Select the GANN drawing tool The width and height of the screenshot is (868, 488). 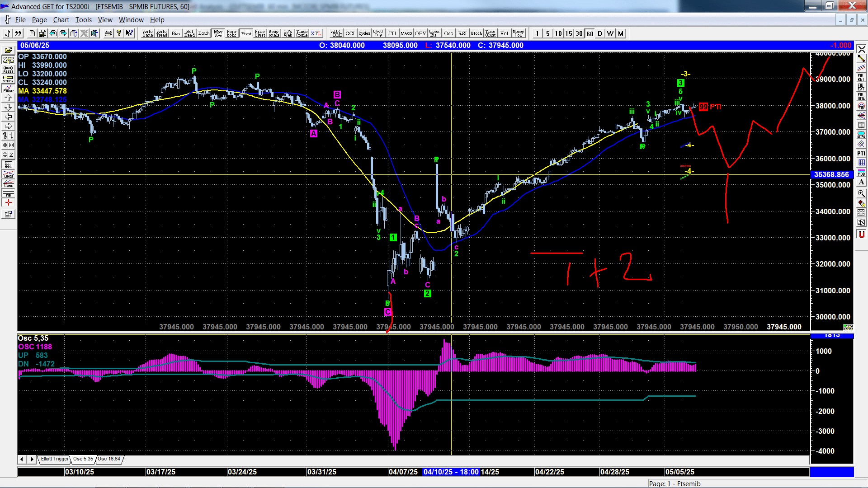pyautogui.click(x=8, y=183)
